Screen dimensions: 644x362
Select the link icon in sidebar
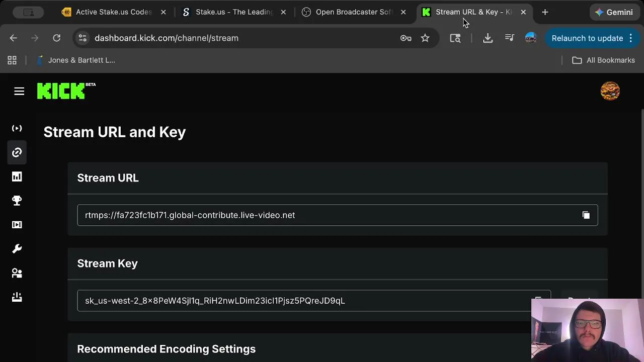coord(17,152)
